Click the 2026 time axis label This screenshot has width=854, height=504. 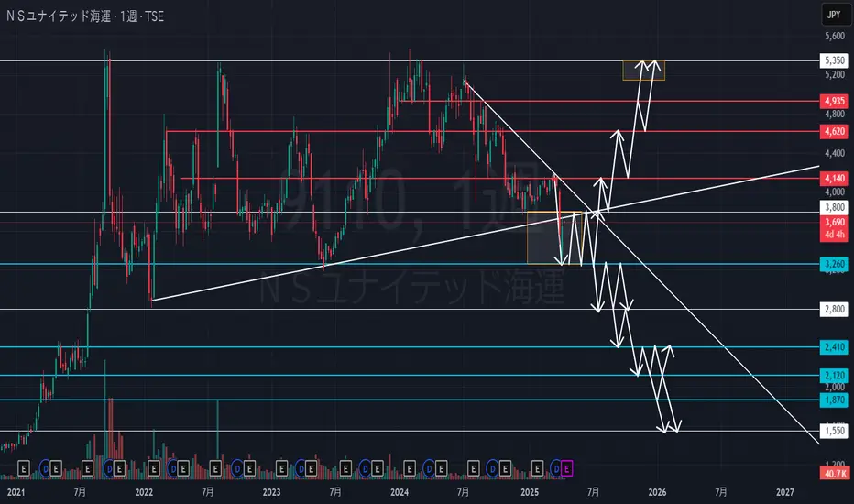tap(657, 492)
